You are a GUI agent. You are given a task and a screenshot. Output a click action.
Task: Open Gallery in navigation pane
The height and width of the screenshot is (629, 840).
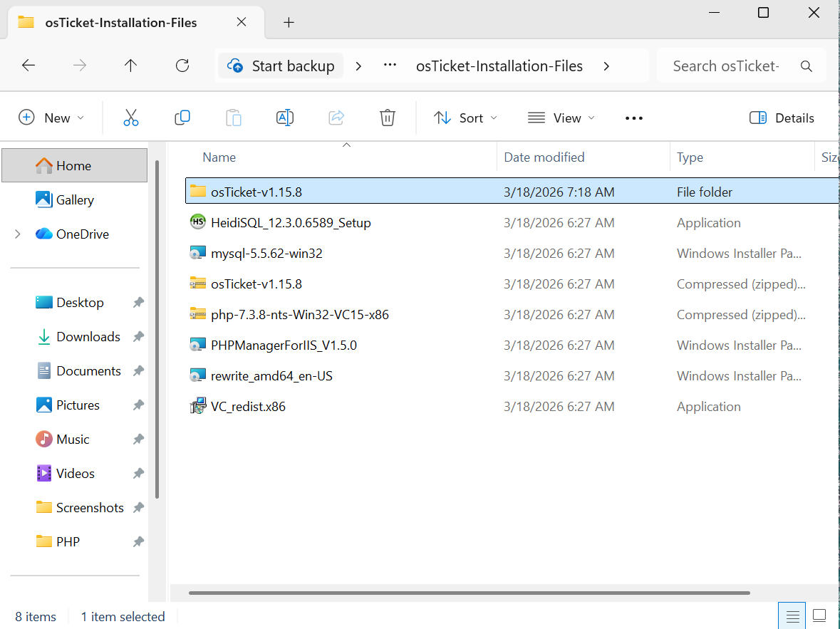(x=75, y=200)
